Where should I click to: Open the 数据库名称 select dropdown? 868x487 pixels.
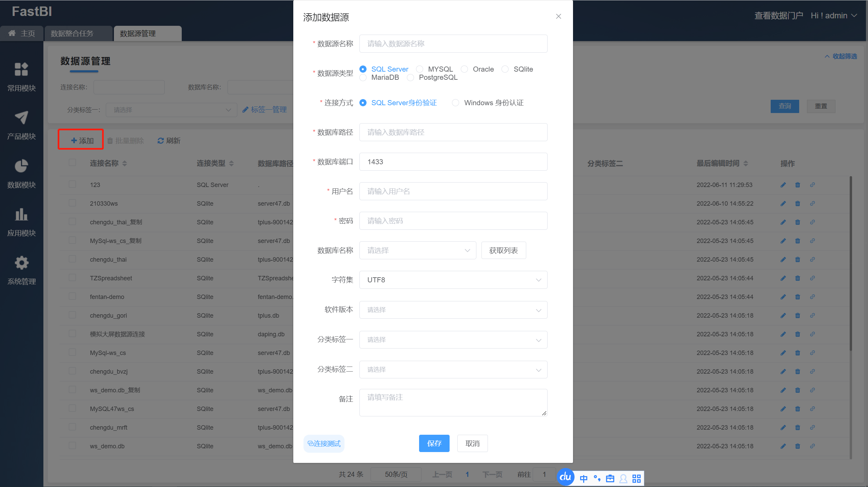418,250
